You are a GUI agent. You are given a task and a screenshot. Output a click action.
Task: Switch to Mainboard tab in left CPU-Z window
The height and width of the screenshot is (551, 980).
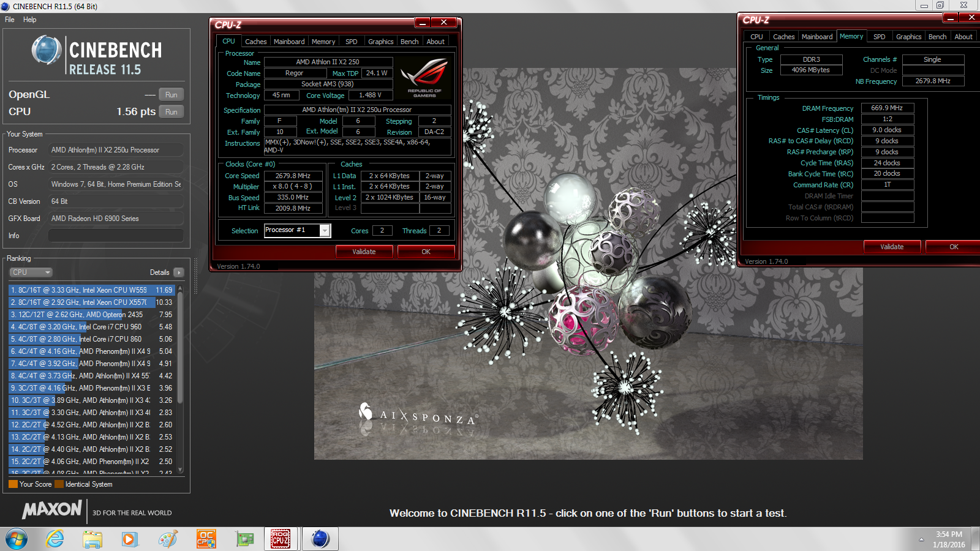[289, 42]
